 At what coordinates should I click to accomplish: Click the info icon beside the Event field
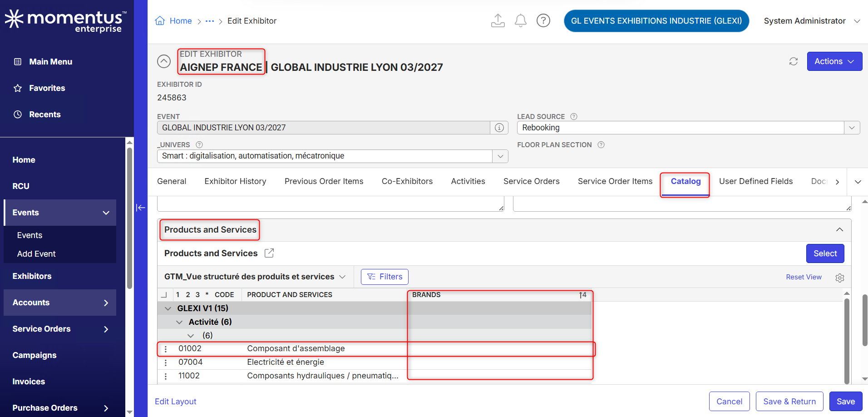point(499,128)
